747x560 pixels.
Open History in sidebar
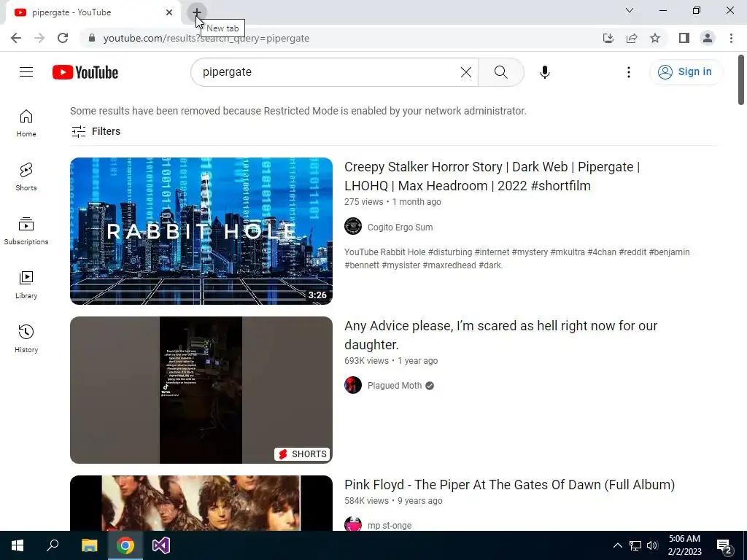[x=26, y=338]
